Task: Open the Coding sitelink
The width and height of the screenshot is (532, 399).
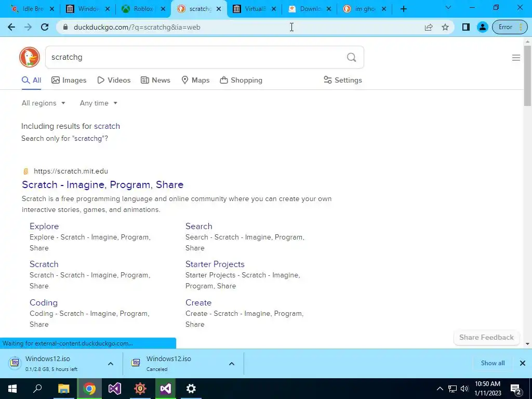Action: [44, 303]
